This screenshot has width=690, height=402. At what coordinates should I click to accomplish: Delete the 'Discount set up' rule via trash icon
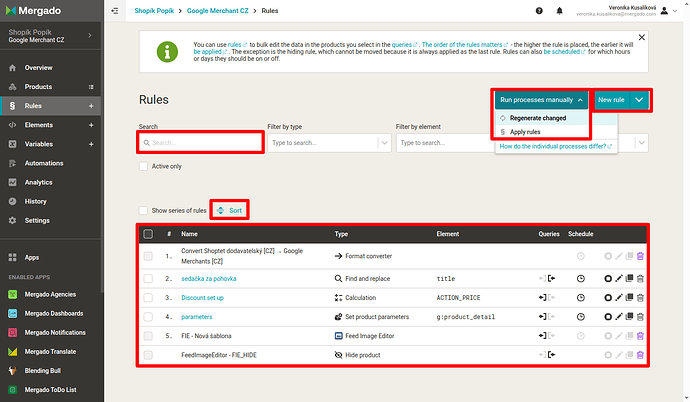point(640,298)
